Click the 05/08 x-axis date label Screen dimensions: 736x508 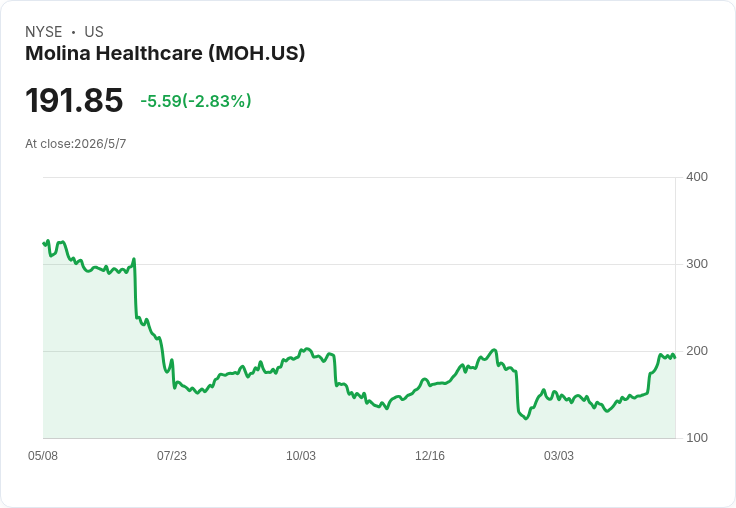[43, 455]
